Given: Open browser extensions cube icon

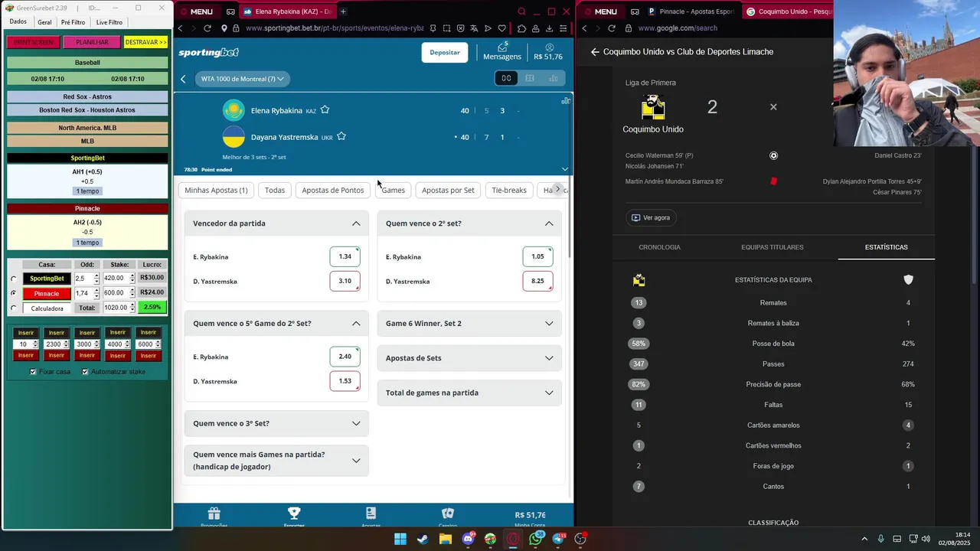Looking at the screenshot, I should [x=521, y=28].
